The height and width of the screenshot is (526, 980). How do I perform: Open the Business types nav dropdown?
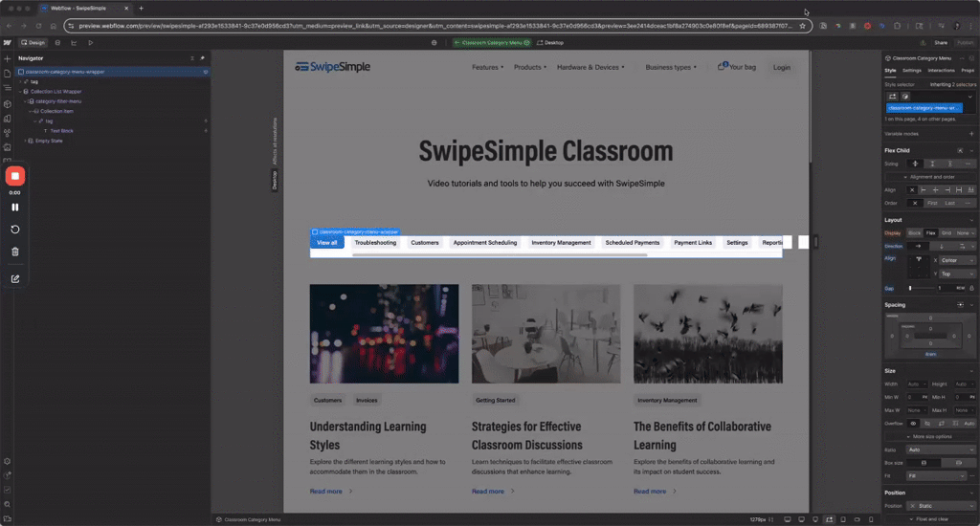[671, 67]
